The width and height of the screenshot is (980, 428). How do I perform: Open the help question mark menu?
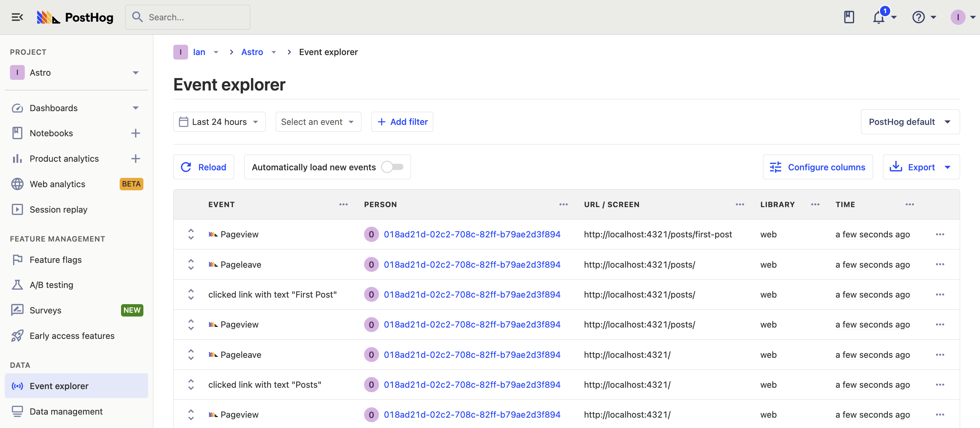tap(918, 18)
